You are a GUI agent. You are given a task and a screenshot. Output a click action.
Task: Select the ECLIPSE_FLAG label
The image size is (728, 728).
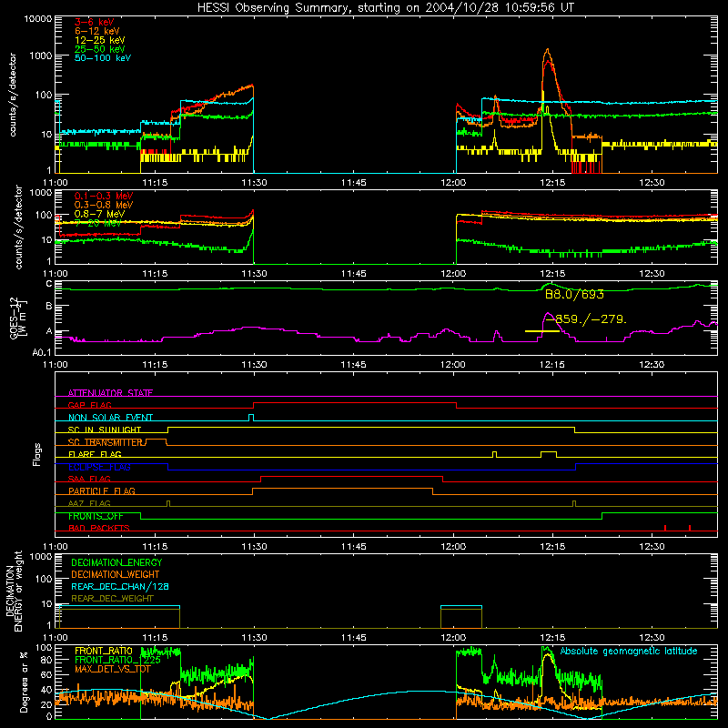99,467
